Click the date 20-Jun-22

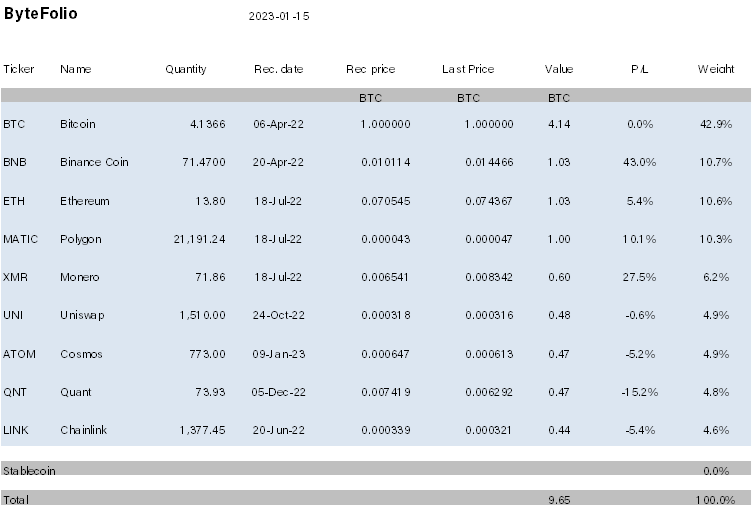point(279,430)
